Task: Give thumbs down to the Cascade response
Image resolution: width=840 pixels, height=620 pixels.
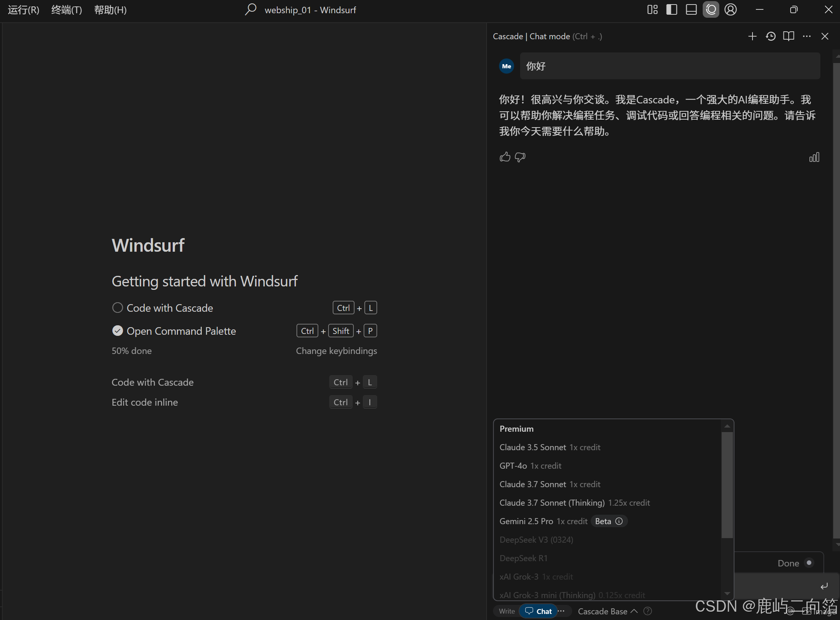Action: [x=520, y=157]
